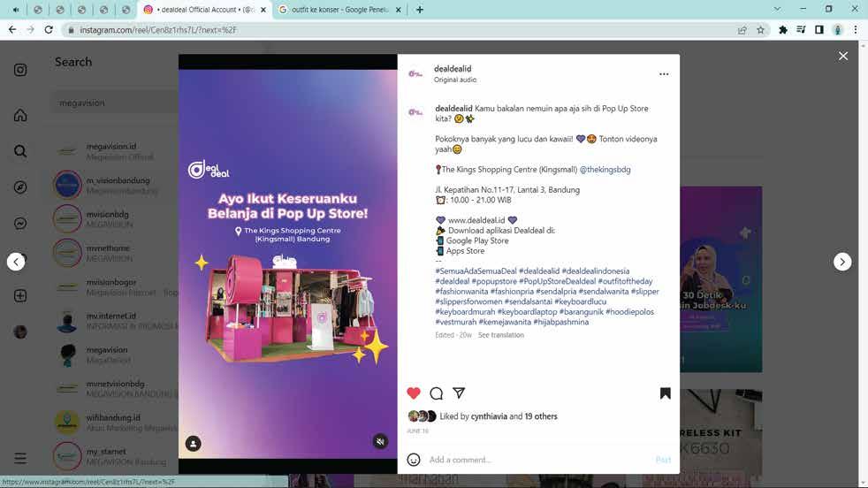Remove the saved bookmark on post

point(666,393)
